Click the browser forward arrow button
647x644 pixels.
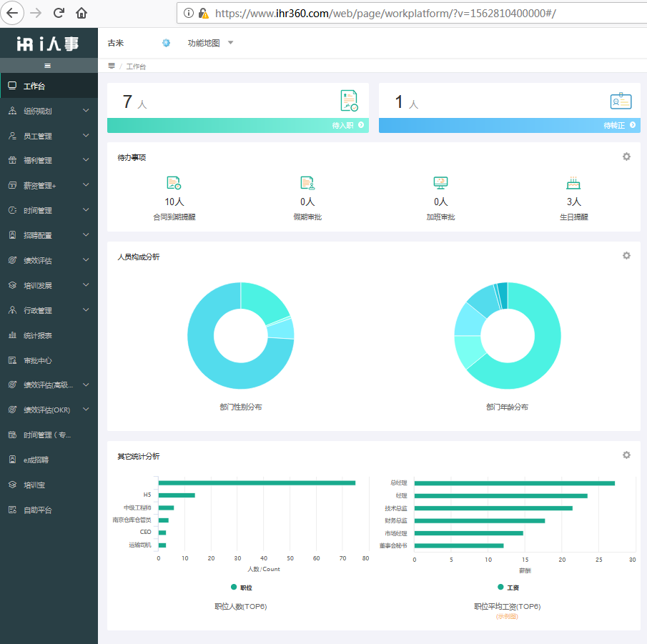tap(36, 13)
